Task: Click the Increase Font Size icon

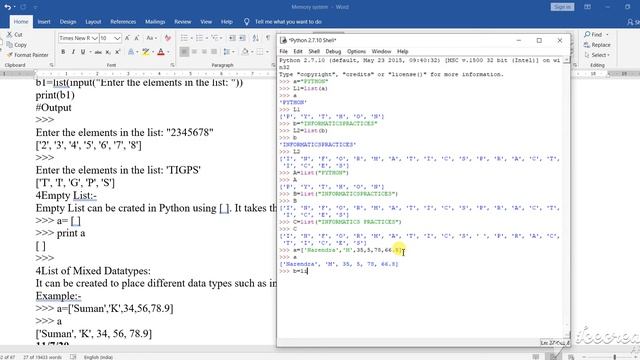Action: [x=127, y=38]
